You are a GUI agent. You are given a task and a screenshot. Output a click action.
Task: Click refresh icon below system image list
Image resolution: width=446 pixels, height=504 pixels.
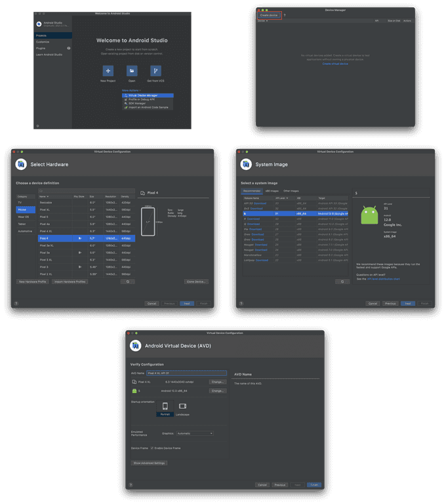[342, 282]
